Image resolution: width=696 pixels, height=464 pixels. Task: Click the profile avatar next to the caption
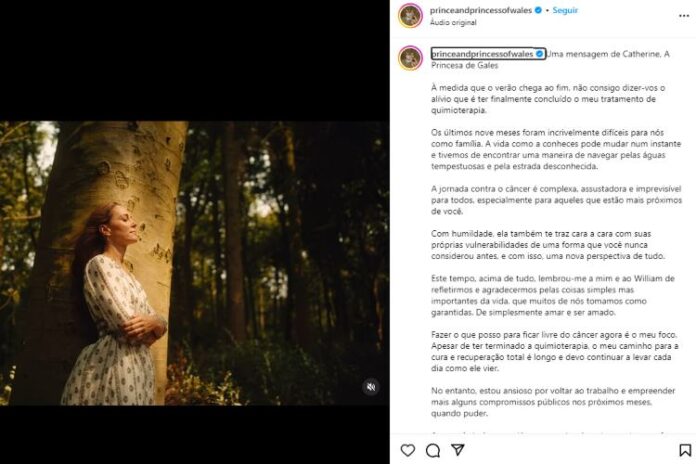click(x=410, y=58)
